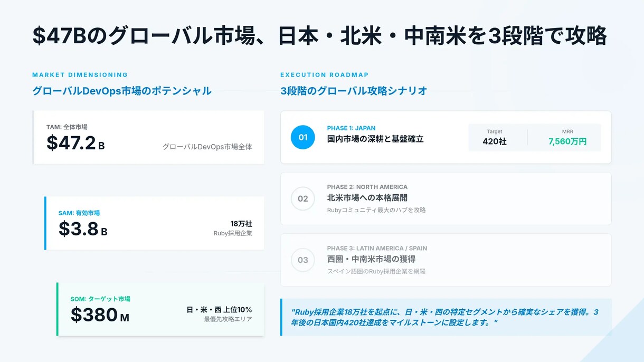This screenshot has height=362, width=644.
Task: Select heading 3段階のグローバル攻略シナリオ
Action: (x=354, y=91)
